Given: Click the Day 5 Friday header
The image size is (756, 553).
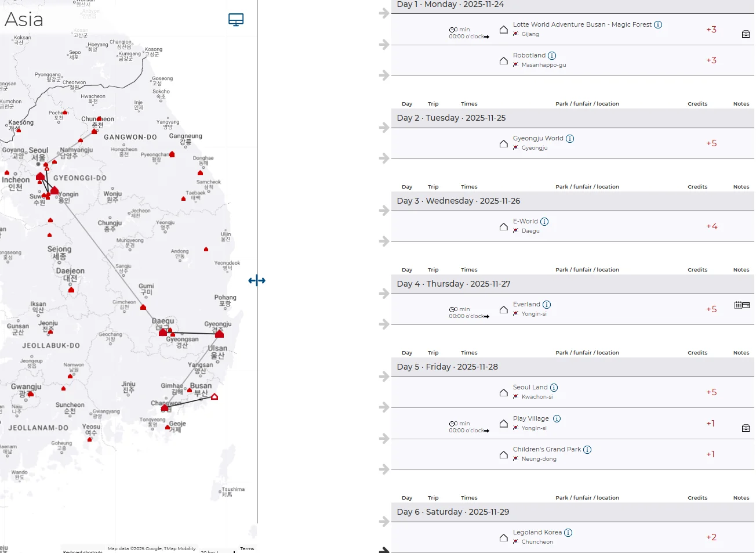Looking at the screenshot, I should pos(447,367).
